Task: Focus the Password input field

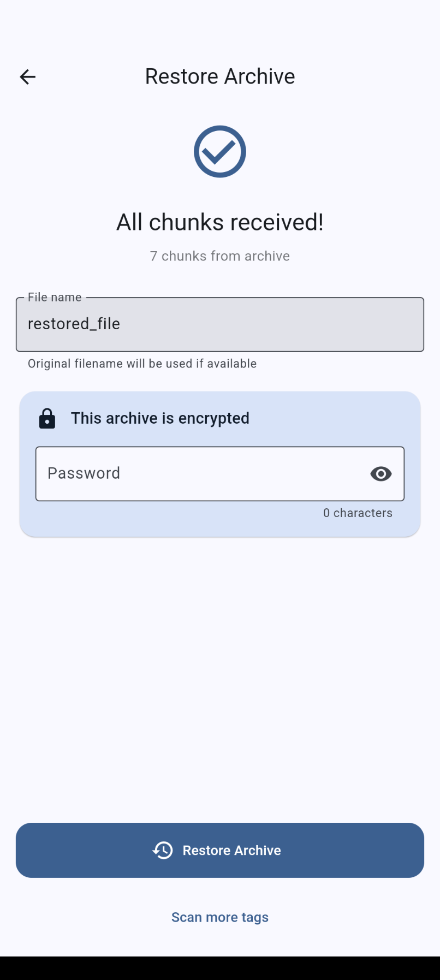Action: (202, 474)
